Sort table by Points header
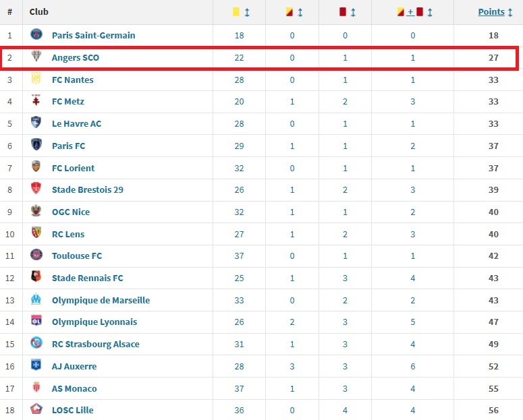The width and height of the screenshot is (523, 420). 491,11
